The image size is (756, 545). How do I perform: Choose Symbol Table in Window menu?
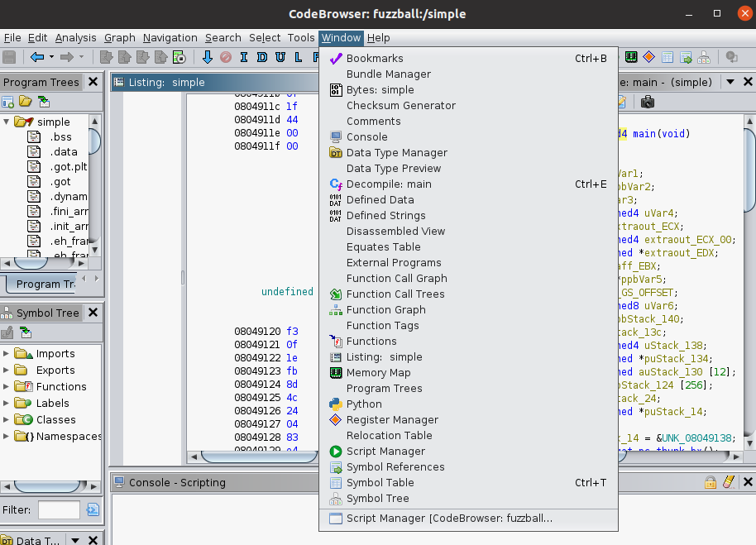tap(468, 483)
